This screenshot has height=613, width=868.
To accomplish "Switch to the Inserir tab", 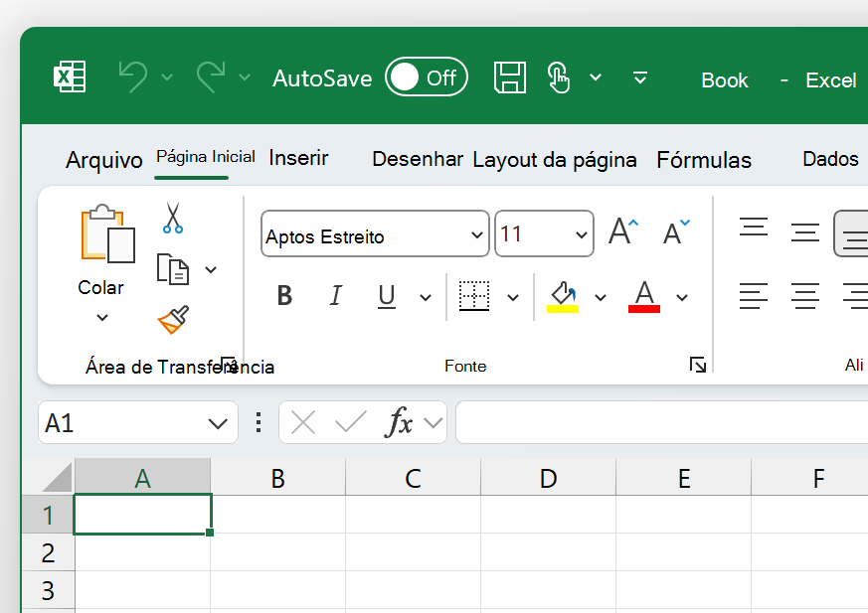I will point(298,158).
